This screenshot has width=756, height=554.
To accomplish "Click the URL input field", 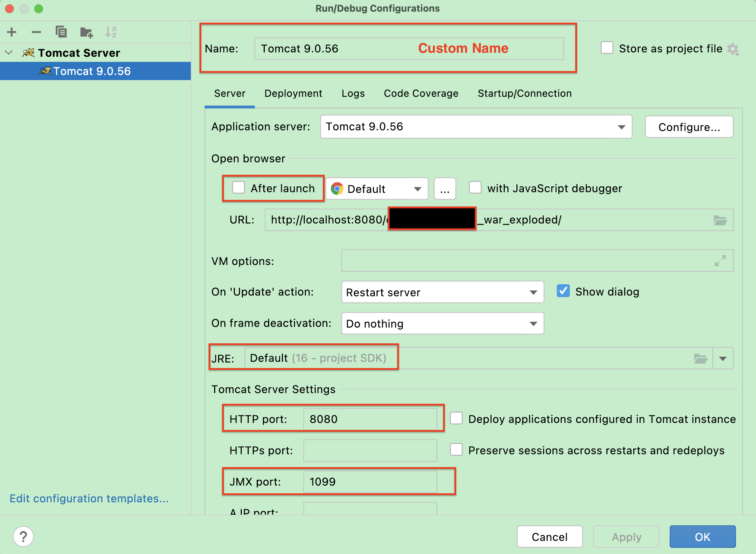I will 499,220.
